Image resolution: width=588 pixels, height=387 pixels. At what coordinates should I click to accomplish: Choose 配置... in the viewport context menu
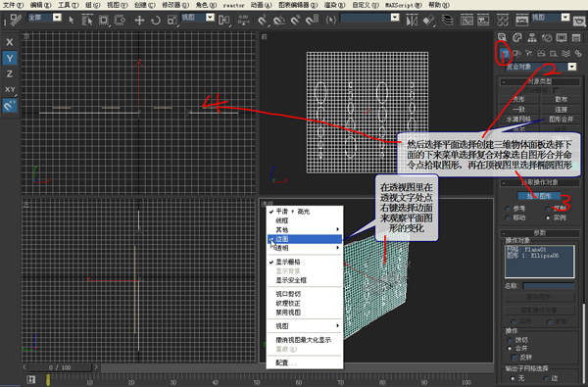[x=305, y=363]
